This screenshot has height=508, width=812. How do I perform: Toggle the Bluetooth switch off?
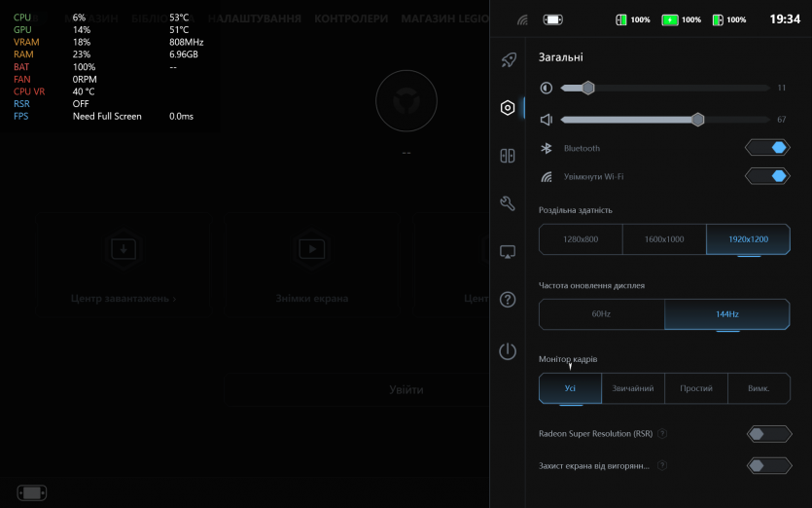[x=768, y=148]
